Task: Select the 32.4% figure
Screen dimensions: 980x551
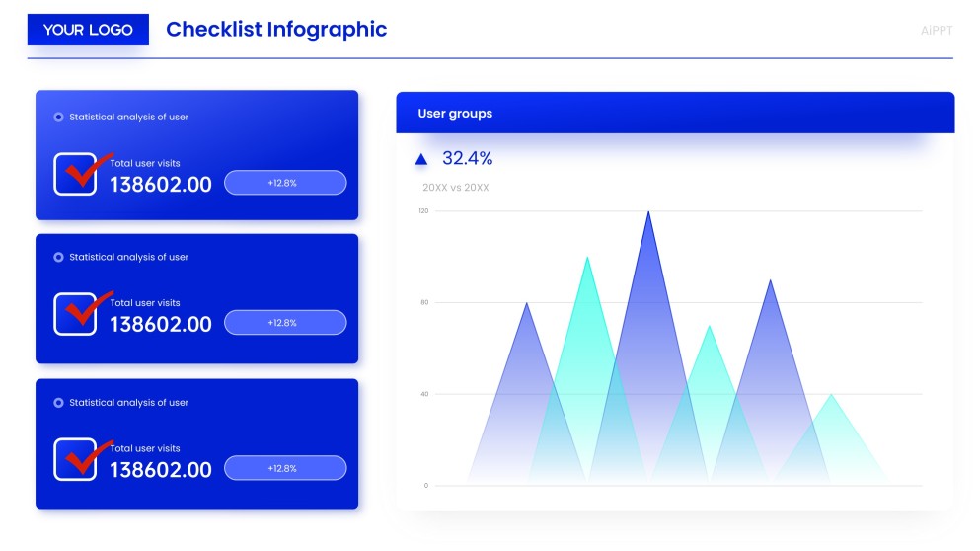Action: click(x=468, y=158)
